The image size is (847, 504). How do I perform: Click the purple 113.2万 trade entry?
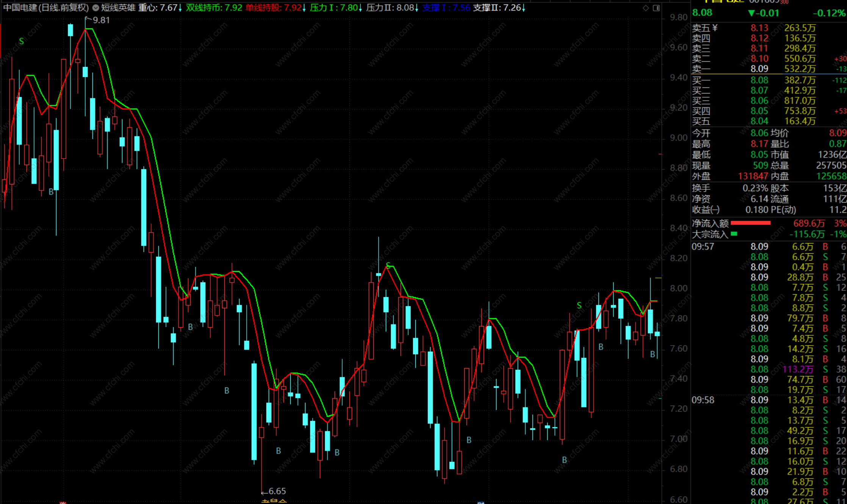pyautogui.click(x=798, y=369)
